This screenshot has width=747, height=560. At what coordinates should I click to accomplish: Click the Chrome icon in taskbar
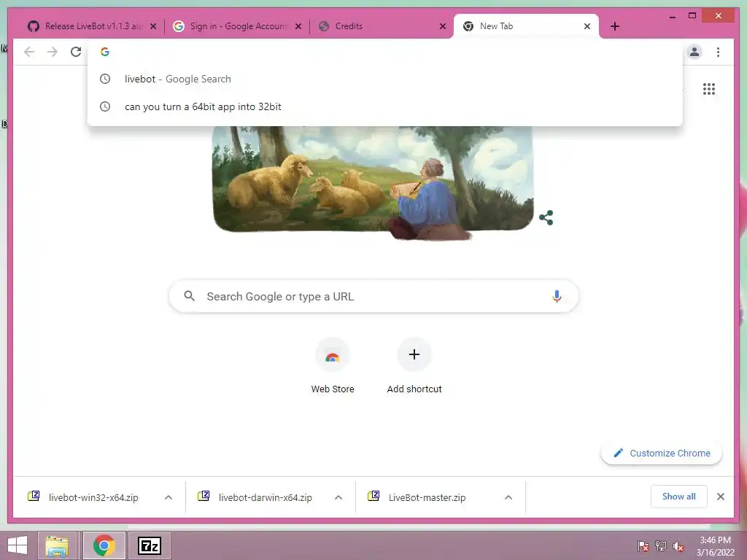[104, 545]
